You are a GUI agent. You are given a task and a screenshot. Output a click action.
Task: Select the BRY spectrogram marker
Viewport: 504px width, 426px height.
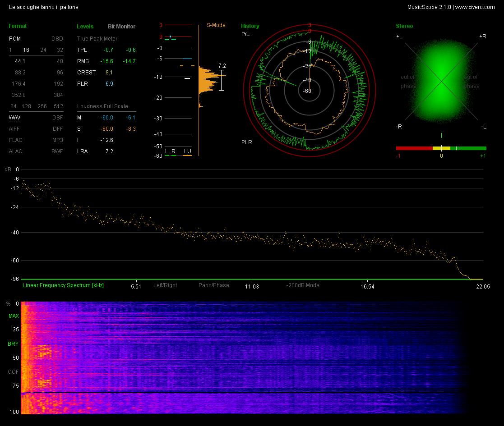pos(13,344)
